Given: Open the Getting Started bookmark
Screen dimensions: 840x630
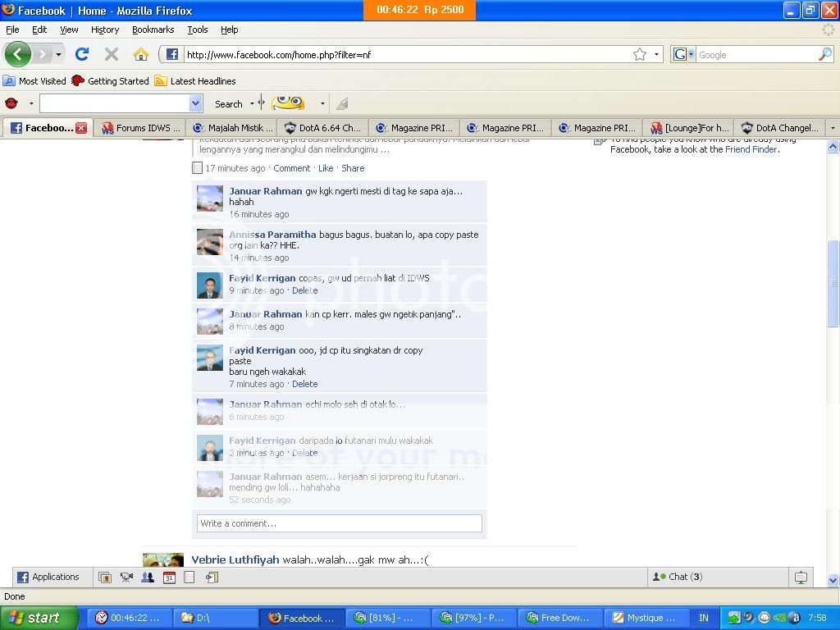Looking at the screenshot, I should point(111,81).
